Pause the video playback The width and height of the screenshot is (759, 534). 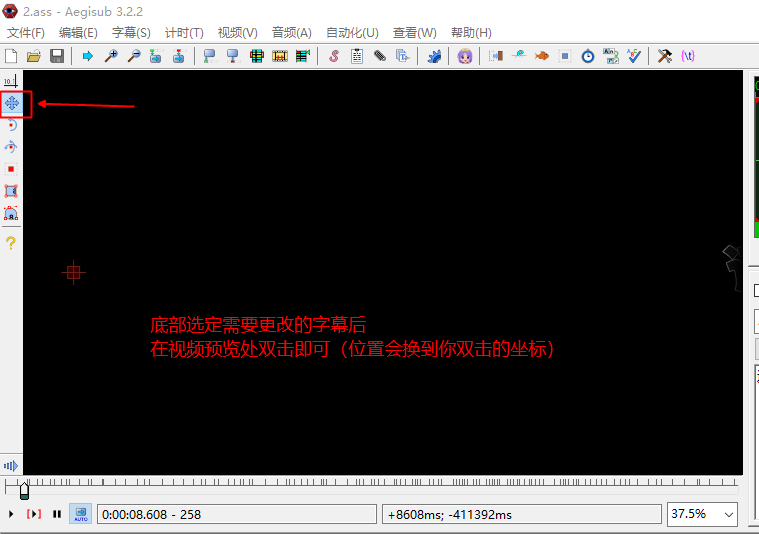point(57,514)
